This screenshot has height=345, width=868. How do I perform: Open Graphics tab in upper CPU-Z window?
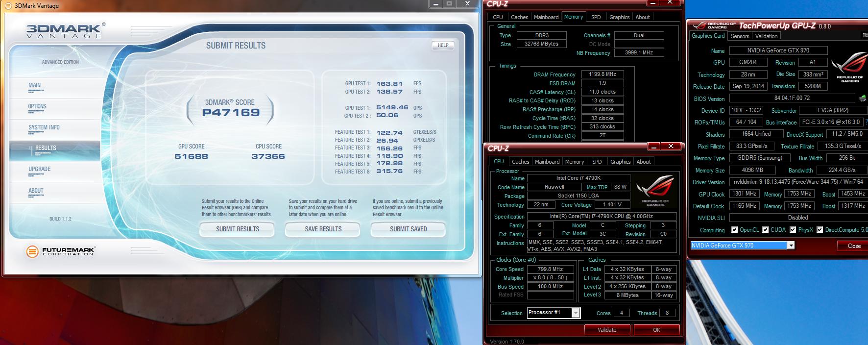coord(619,17)
